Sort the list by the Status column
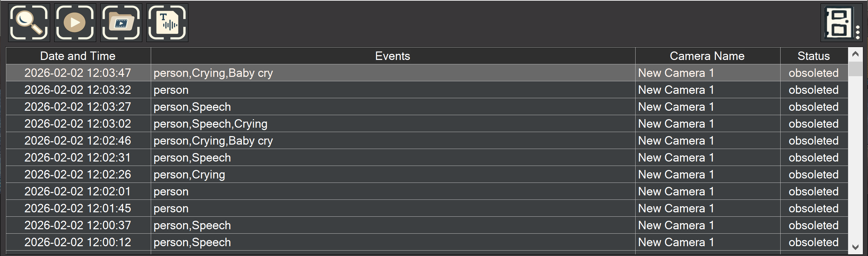 [x=813, y=56]
